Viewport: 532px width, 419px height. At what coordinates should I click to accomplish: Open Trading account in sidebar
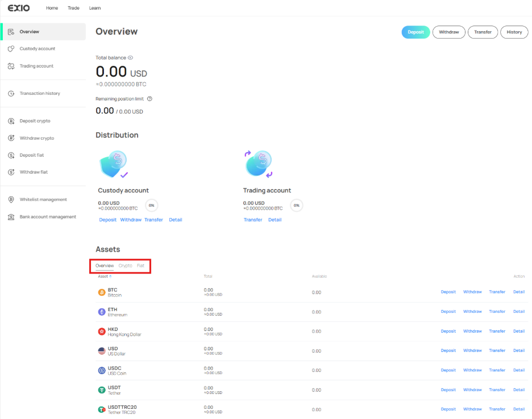tap(36, 66)
